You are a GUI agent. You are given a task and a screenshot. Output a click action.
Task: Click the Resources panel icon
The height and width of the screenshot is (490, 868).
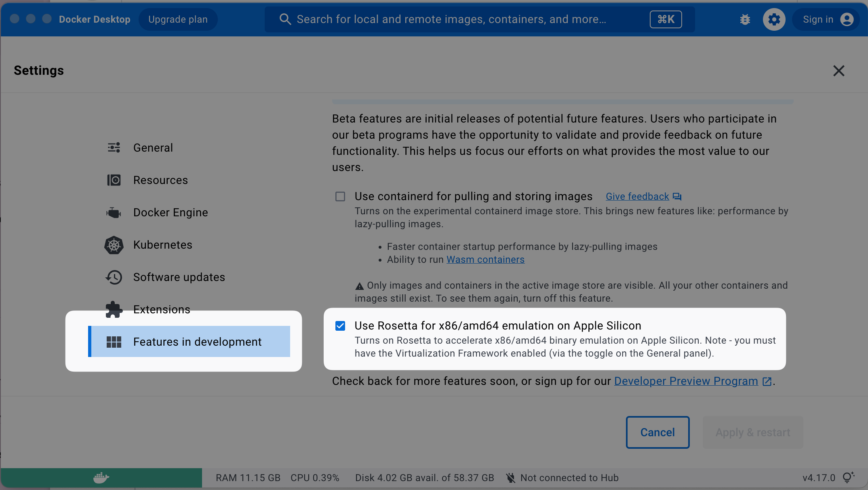pos(114,180)
